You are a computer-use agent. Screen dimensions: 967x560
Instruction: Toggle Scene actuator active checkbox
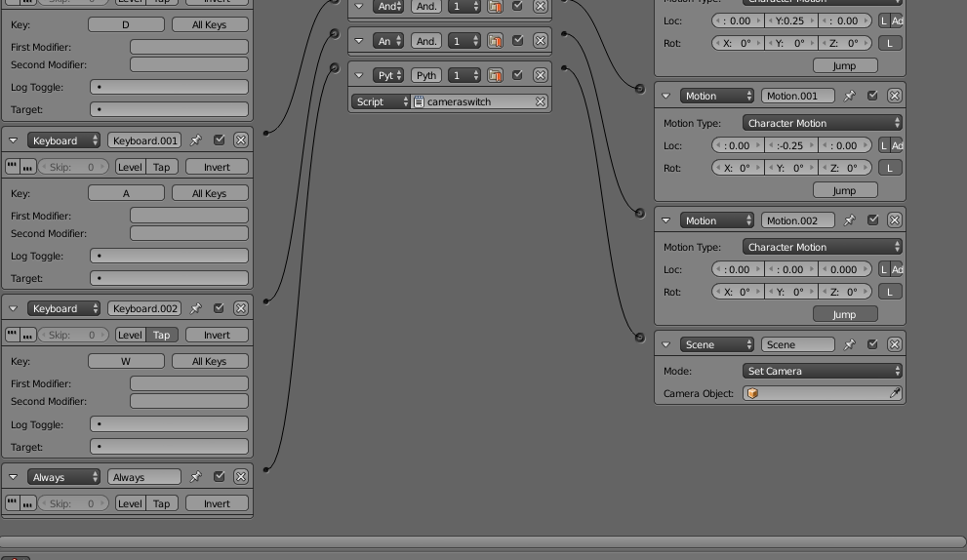point(872,344)
